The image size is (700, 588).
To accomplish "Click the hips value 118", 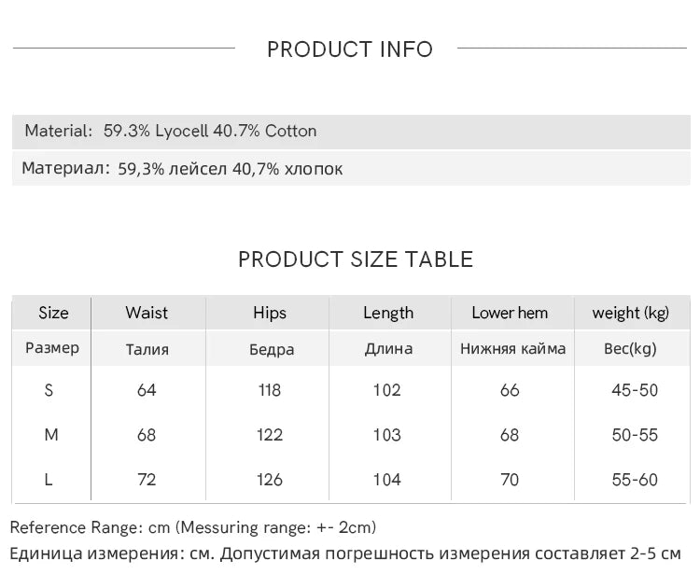I will pos(270,390).
